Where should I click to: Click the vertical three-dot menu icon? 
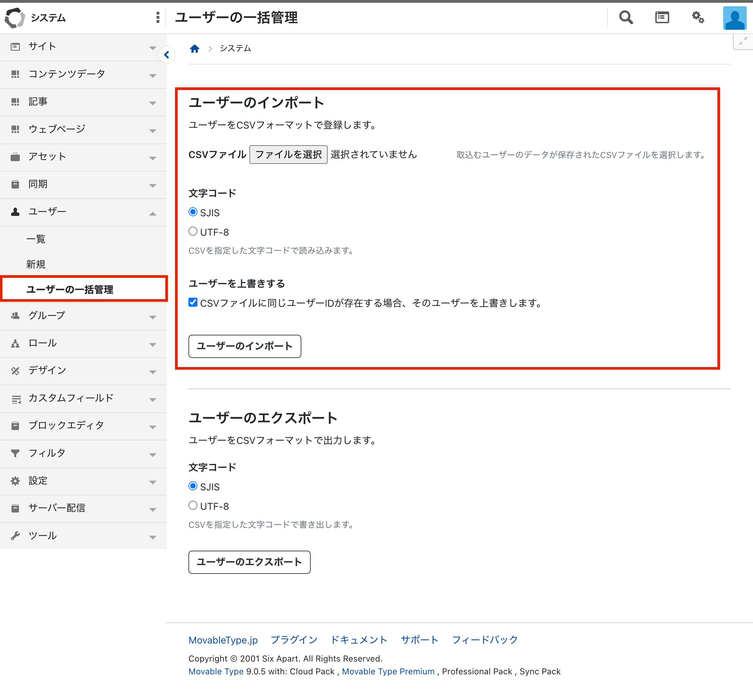coord(158,17)
